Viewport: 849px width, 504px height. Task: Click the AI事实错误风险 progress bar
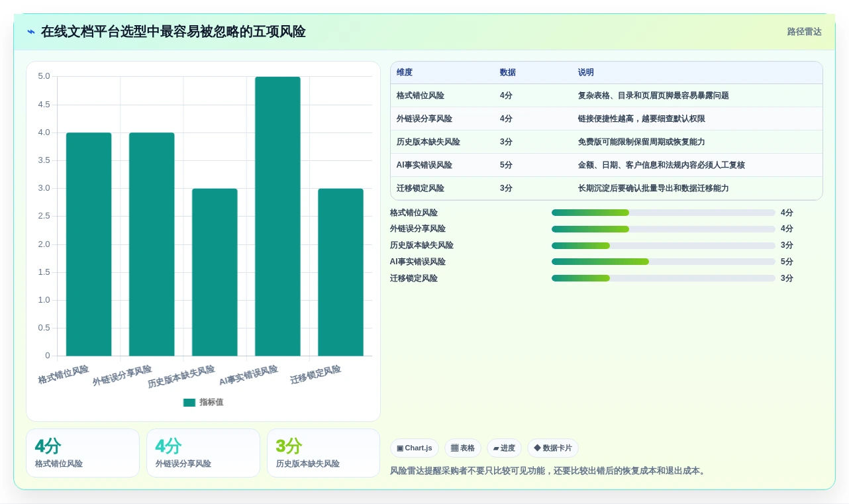tap(663, 262)
